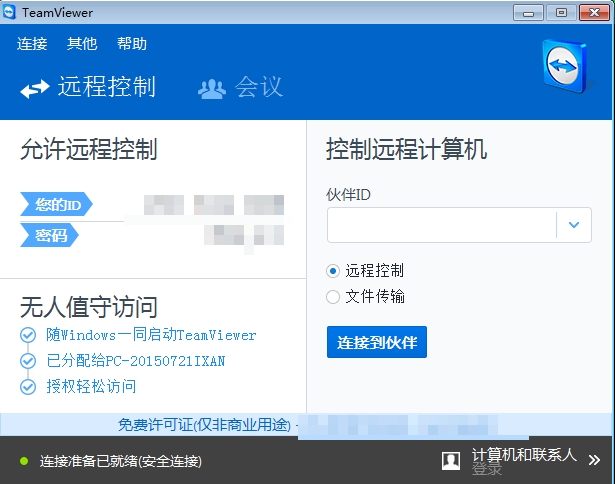Click 已分配给PC-20150721IXAN link
The height and width of the screenshot is (484, 615).
coord(136,361)
